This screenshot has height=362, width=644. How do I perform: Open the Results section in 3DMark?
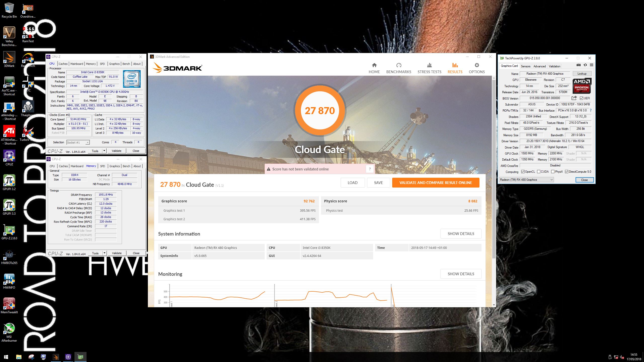click(455, 68)
